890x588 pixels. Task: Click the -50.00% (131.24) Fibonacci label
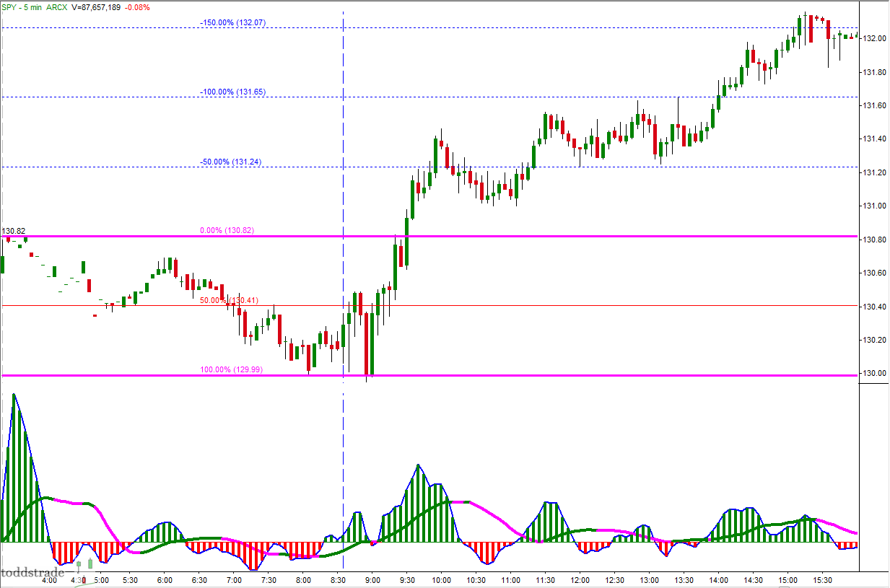(230, 162)
